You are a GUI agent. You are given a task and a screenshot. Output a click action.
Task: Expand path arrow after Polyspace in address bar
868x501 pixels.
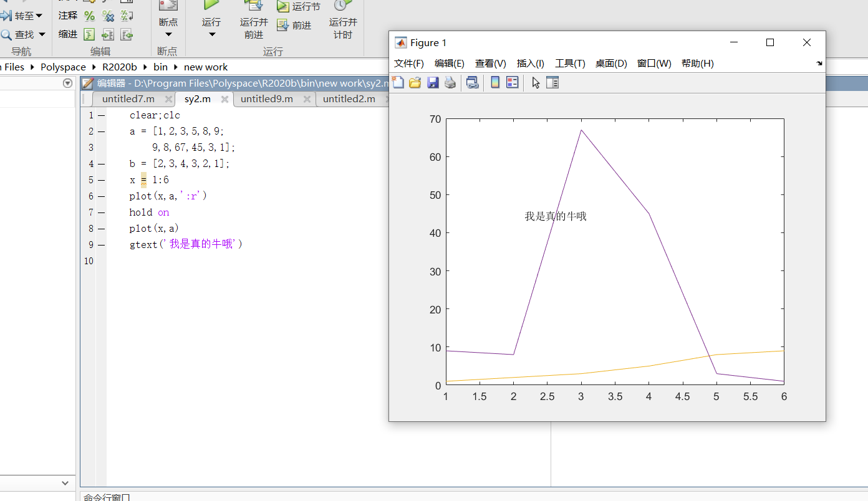pos(94,67)
